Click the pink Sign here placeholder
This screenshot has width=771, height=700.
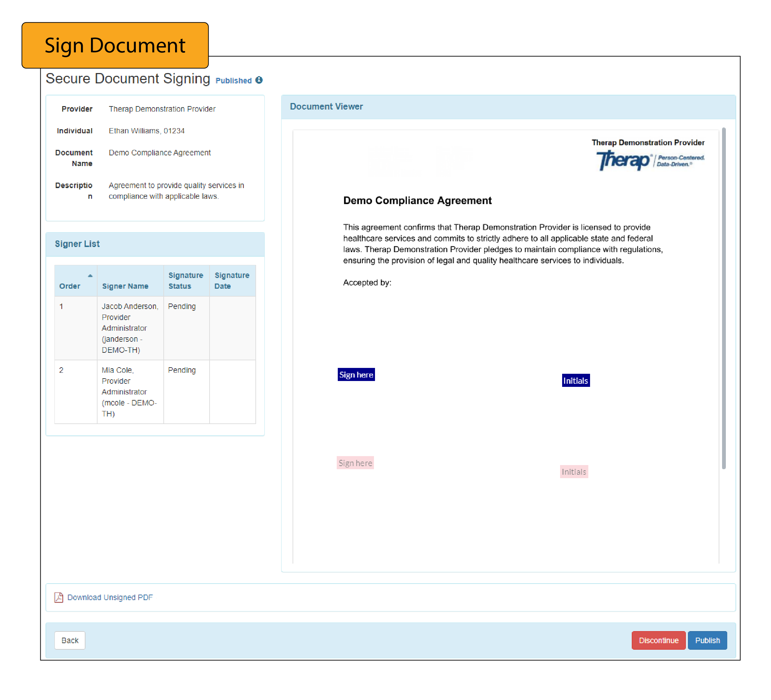point(355,463)
